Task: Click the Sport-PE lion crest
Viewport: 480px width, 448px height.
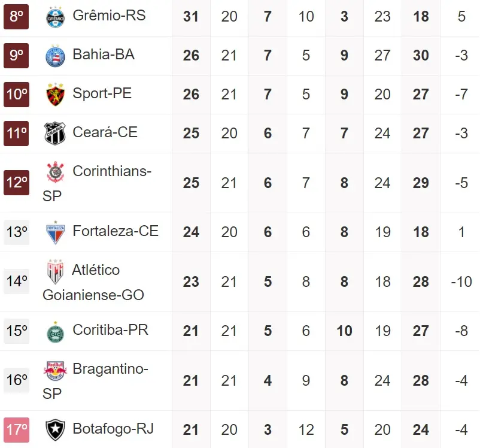Action: coord(55,95)
